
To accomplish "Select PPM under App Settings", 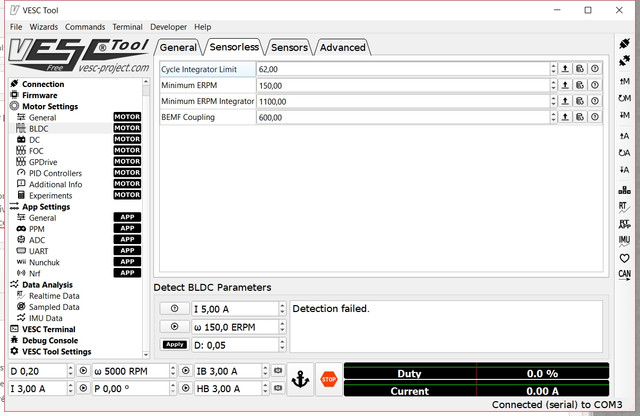I will tap(36, 229).
